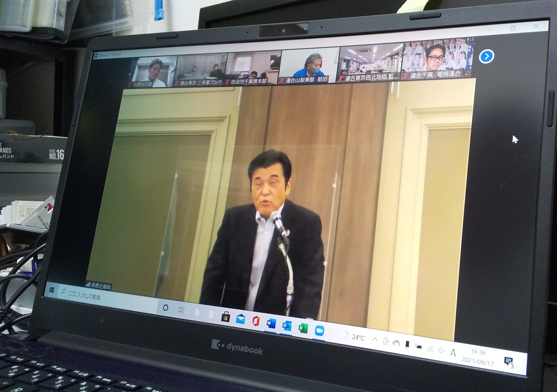This screenshot has height=392, width=557.
Task: Select the 連合東京 三多摩ブロック participant thumbnail
Action: (x=200, y=70)
